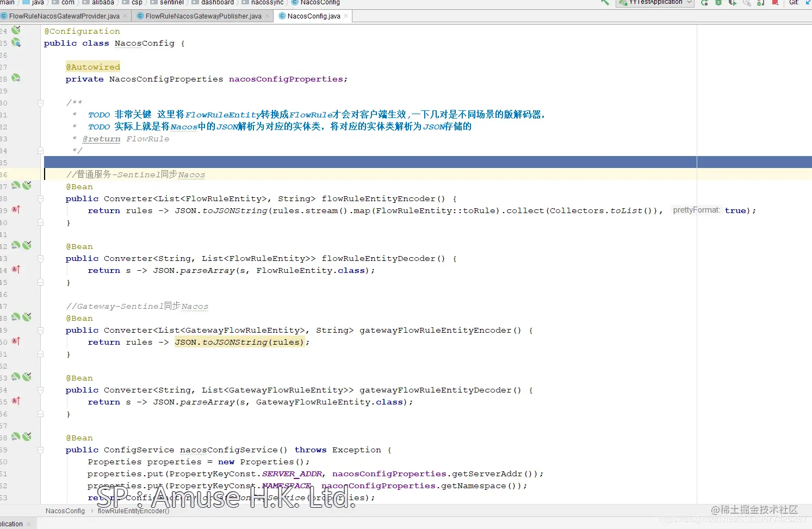This screenshot has height=529, width=812.
Task: Click the lambda gutter icon beside GatewayFlowRuleEntity.class return
Action: pyautogui.click(x=16, y=401)
